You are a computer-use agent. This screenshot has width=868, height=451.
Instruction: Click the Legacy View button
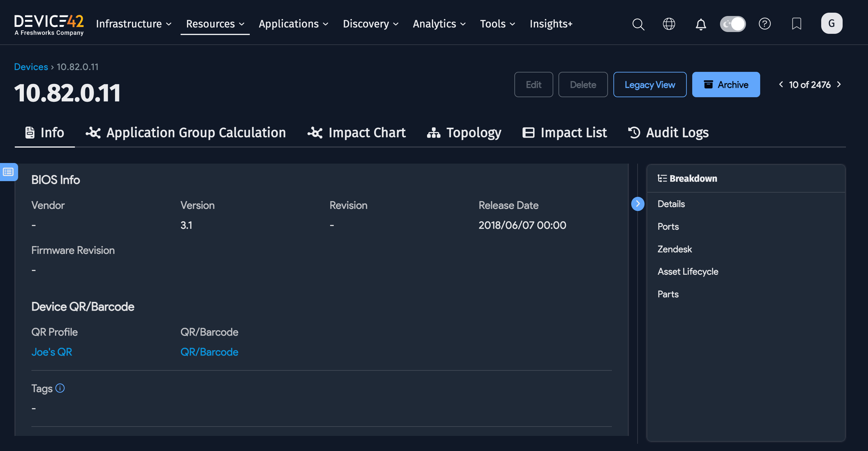click(x=649, y=85)
